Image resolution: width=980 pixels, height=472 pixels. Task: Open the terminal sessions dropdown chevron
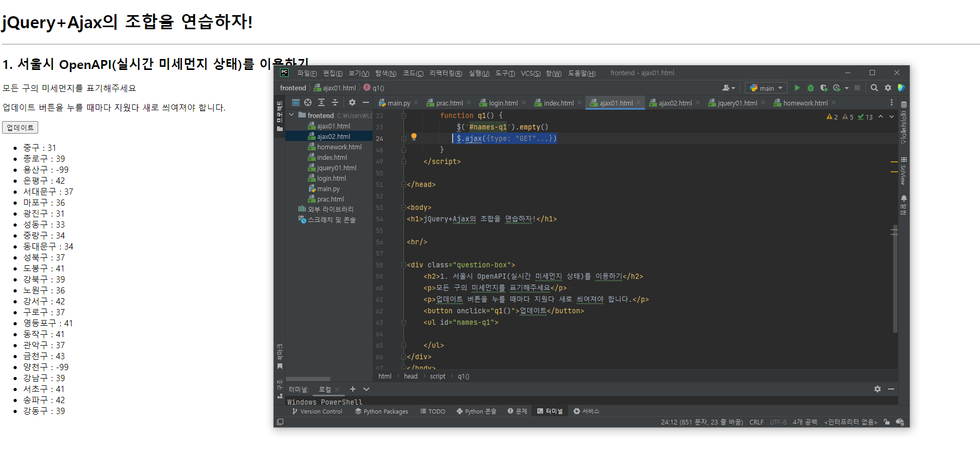[x=366, y=389]
